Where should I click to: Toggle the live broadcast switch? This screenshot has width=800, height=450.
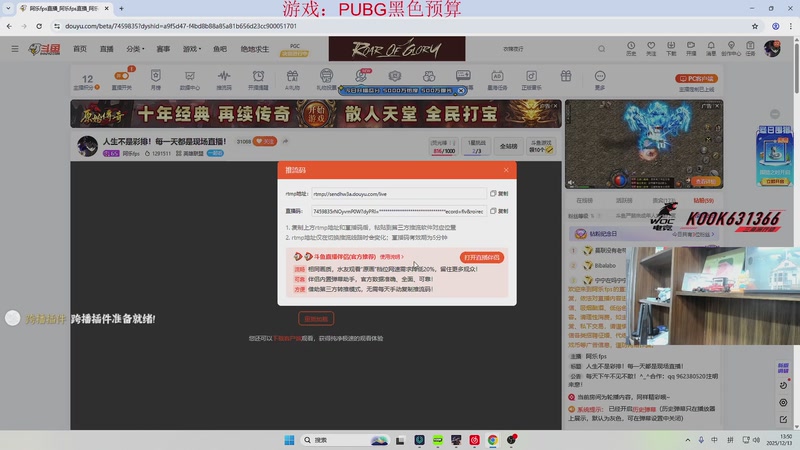[x=121, y=76]
